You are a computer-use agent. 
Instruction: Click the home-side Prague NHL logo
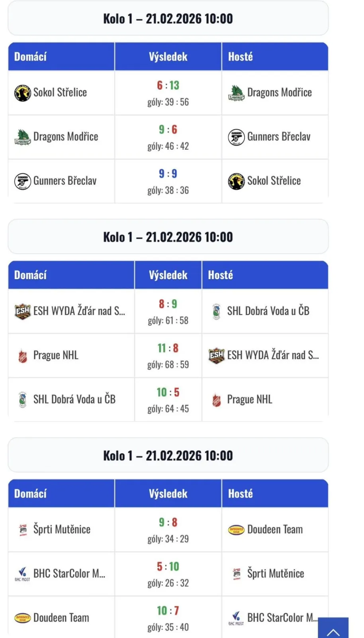[23, 356]
